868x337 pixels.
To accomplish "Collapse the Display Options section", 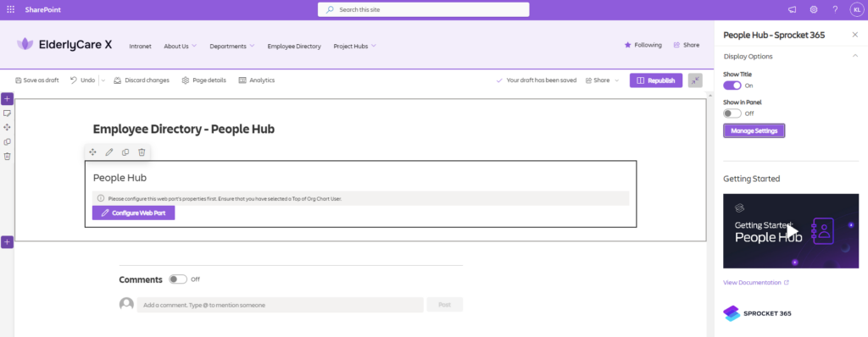I will [x=855, y=56].
